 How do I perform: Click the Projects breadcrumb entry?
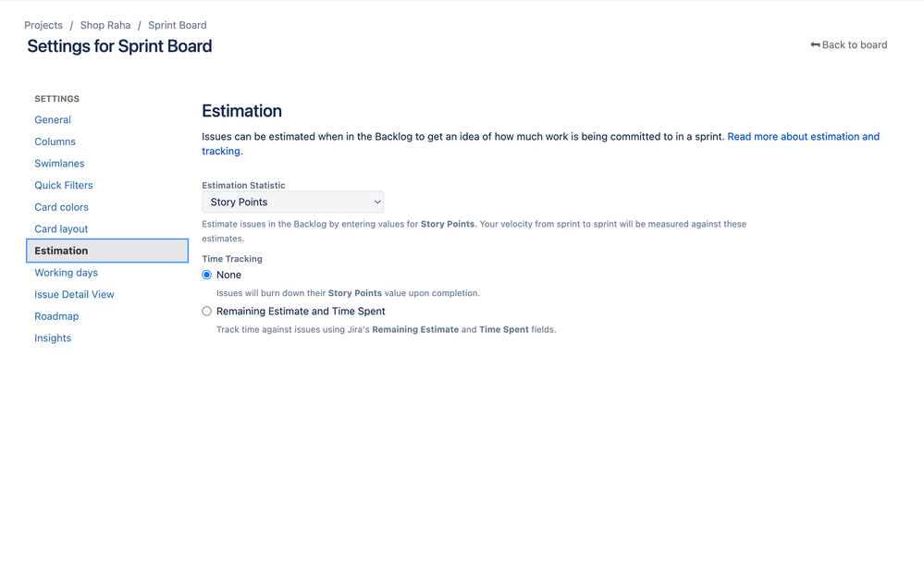coord(43,25)
